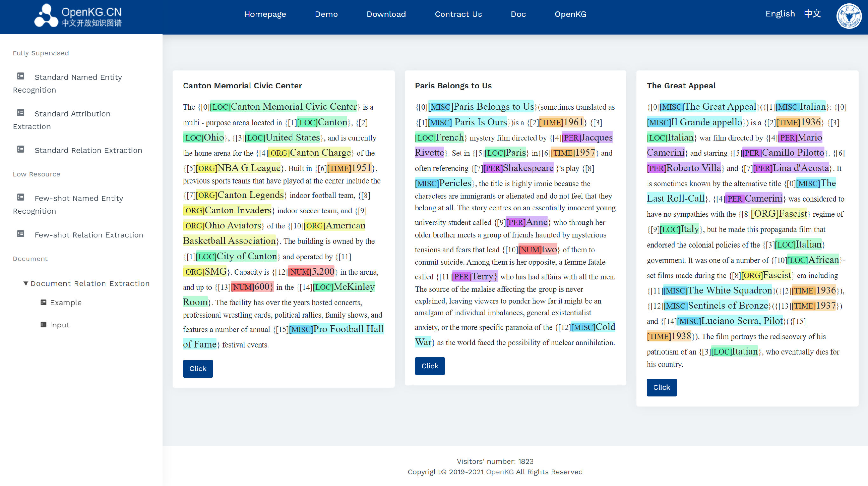Switch language to 中文
Viewport: 868px width, 486px height.
pos(812,14)
